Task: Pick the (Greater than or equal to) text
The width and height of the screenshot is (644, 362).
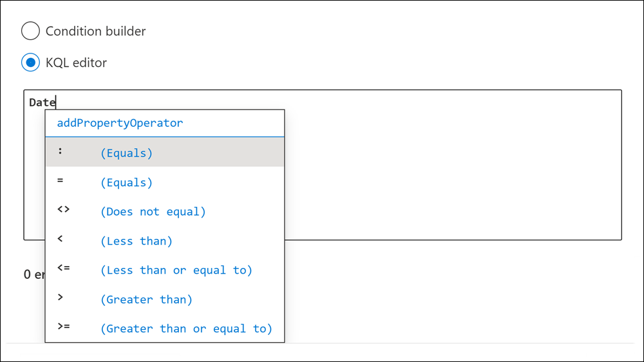Action: (x=186, y=329)
